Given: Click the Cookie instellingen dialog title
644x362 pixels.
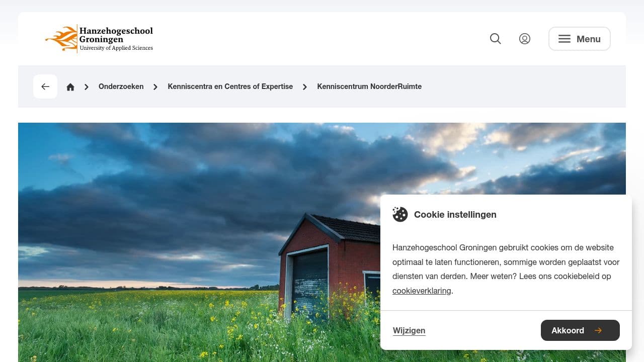Looking at the screenshot, I should 455,214.
